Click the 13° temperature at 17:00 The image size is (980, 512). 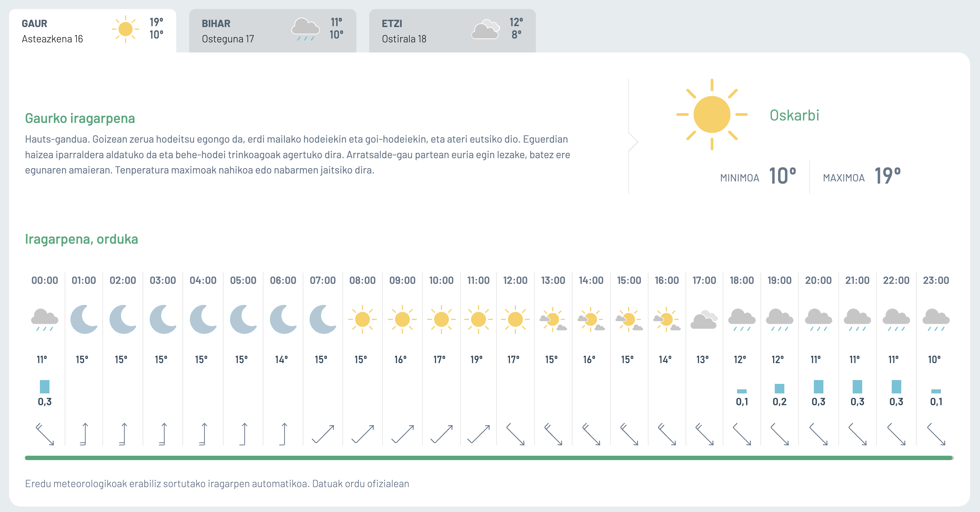[x=702, y=360]
